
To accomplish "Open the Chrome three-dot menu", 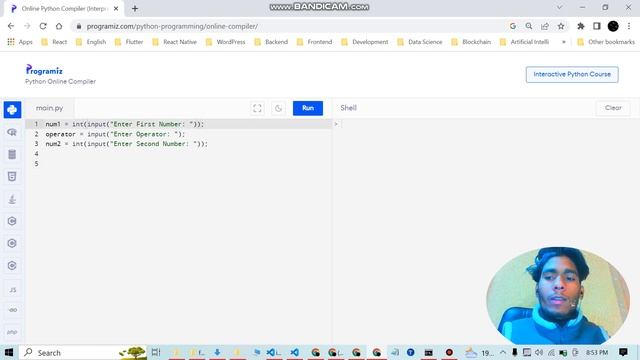I will pos(629,26).
